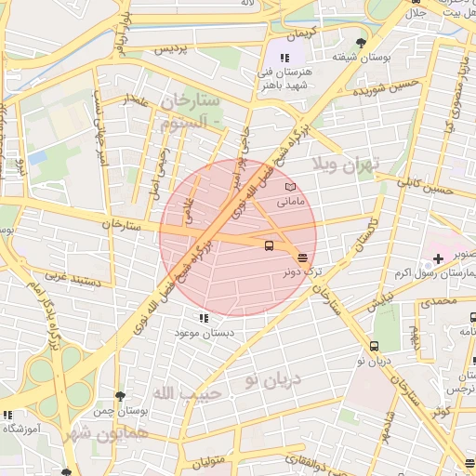This screenshot has height=476, width=476.
Task: Click the تاکستان street label
Action: point(366,234)
